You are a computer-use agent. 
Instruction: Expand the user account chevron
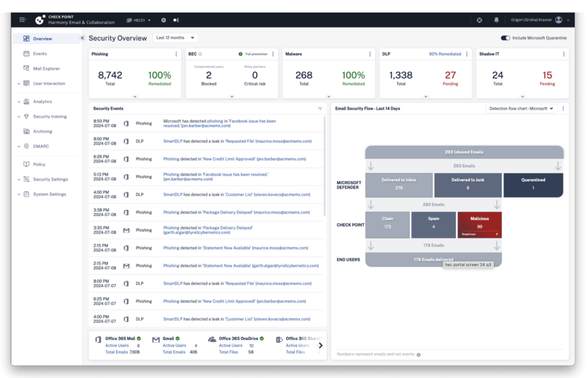[x=568, y=20]
